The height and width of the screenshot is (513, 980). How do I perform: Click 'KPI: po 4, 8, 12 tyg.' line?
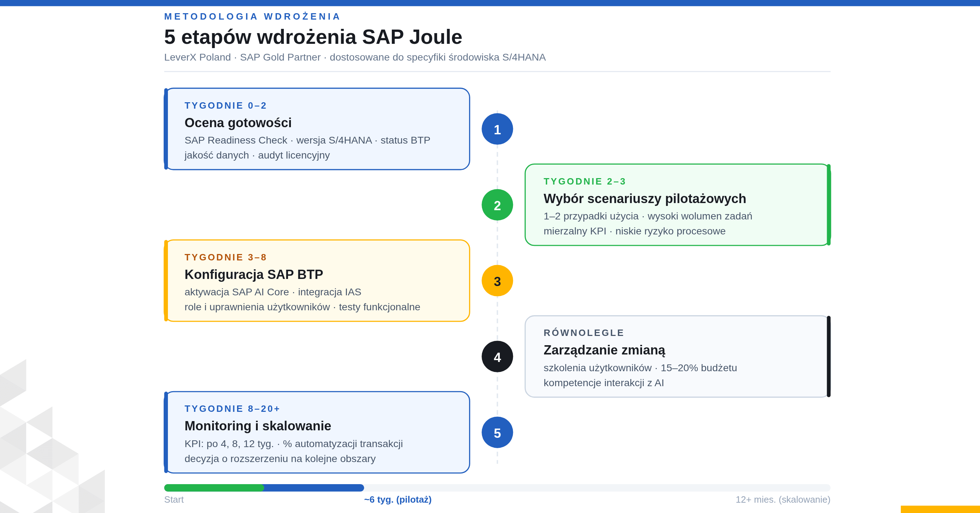(294, 444)
